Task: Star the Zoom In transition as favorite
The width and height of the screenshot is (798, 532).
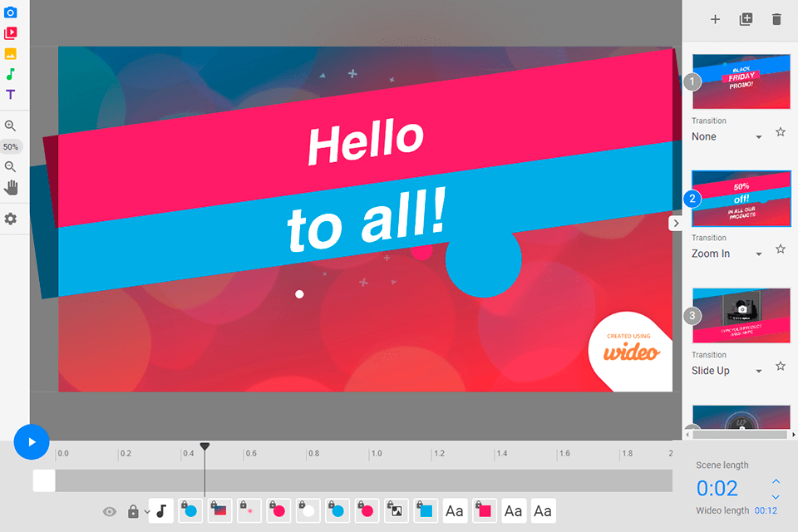Action: 780,249
